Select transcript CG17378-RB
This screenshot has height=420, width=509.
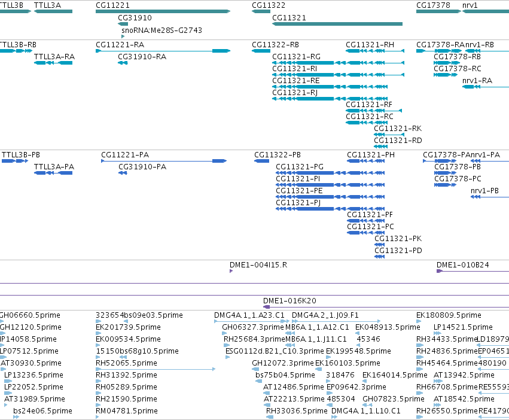(446, 63)
